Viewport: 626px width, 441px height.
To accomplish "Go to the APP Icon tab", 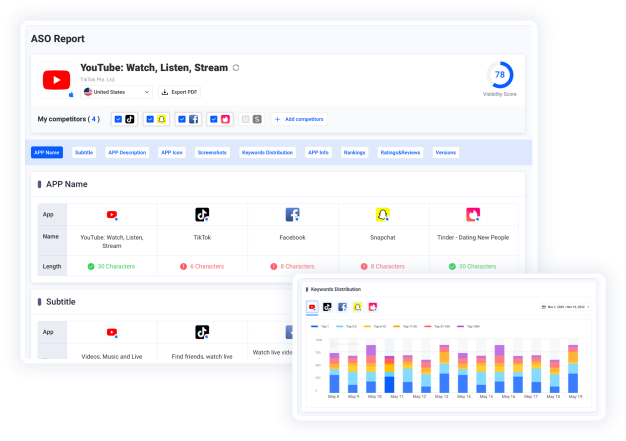I will [x=172, y=152].
